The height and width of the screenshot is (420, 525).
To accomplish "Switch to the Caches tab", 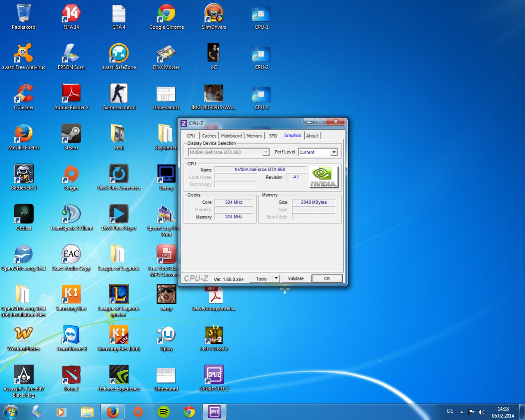I will (x=209, y=136).
